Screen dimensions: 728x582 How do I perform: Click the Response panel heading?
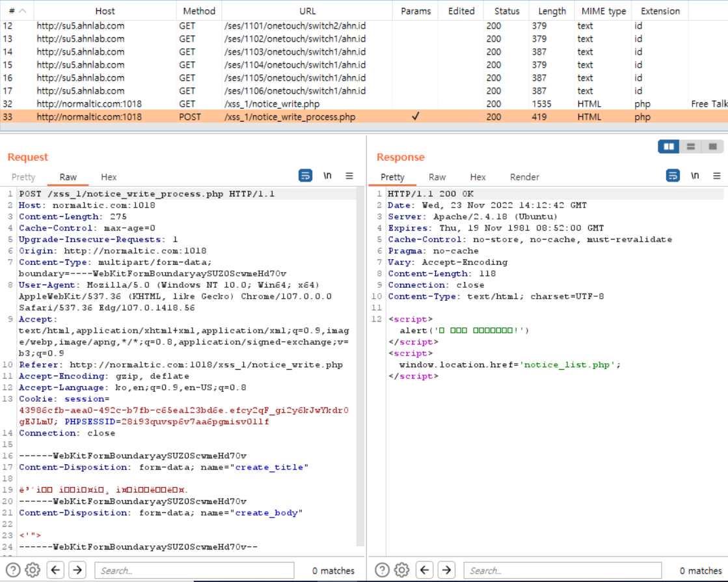(400, 157)
